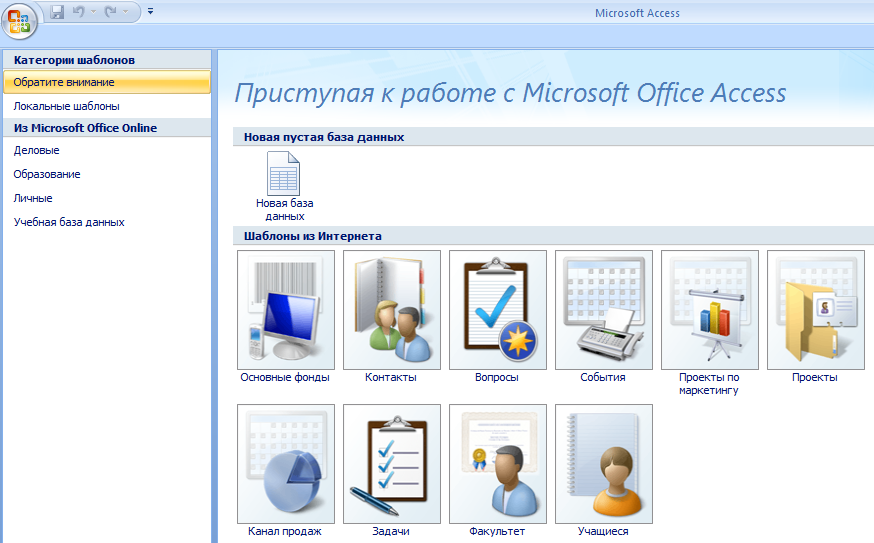Open the Office button menu
874x543 pixels.
pos(20,21)
